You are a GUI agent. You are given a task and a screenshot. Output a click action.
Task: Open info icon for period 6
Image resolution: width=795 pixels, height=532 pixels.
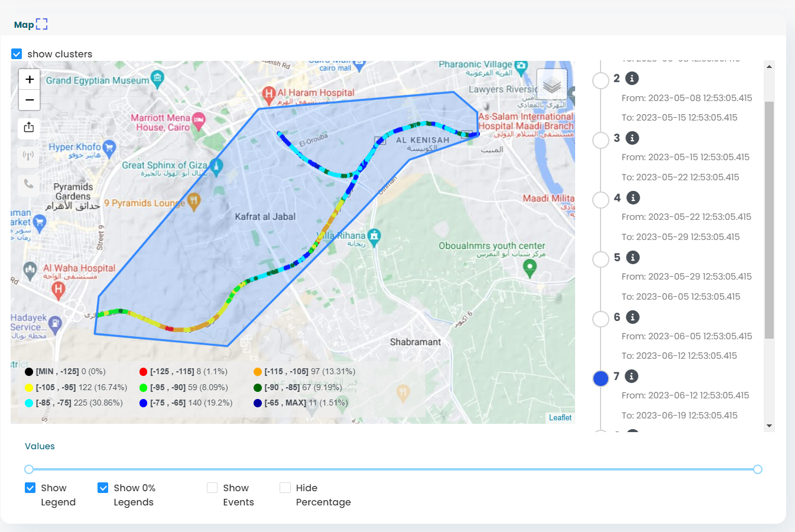632,317
